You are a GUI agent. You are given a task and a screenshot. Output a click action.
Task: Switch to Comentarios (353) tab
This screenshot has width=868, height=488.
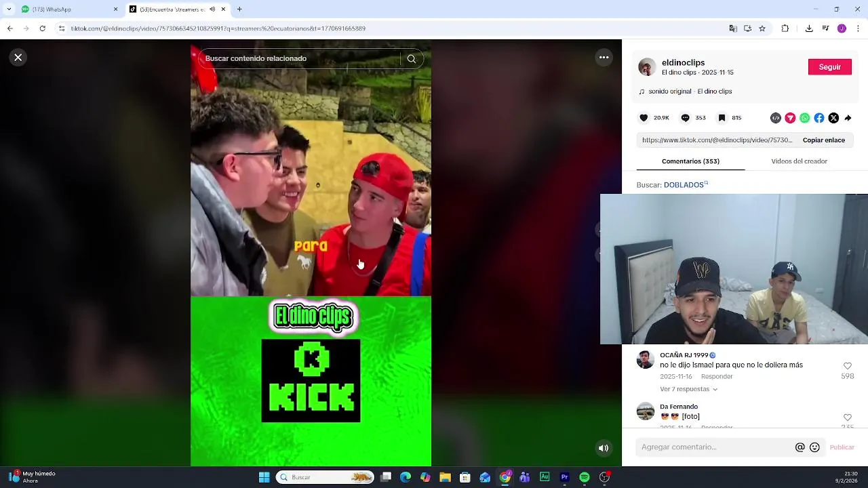coord(690,161)
